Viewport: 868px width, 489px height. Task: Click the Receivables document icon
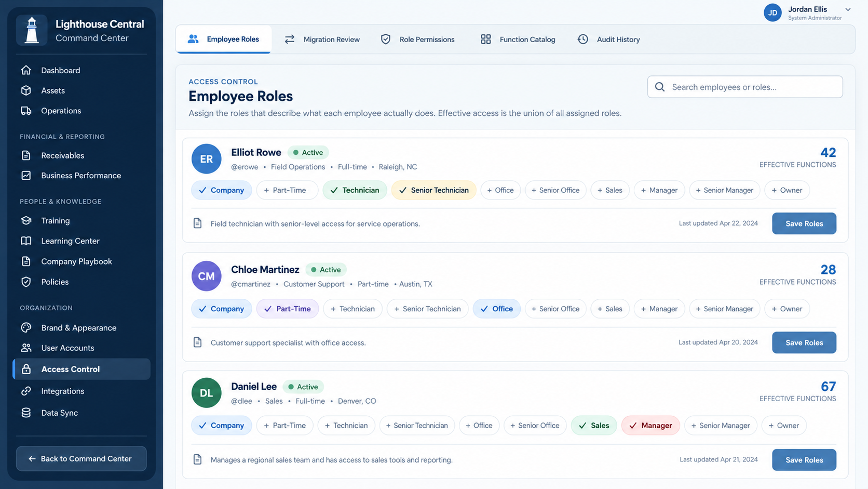coord(26,155)
